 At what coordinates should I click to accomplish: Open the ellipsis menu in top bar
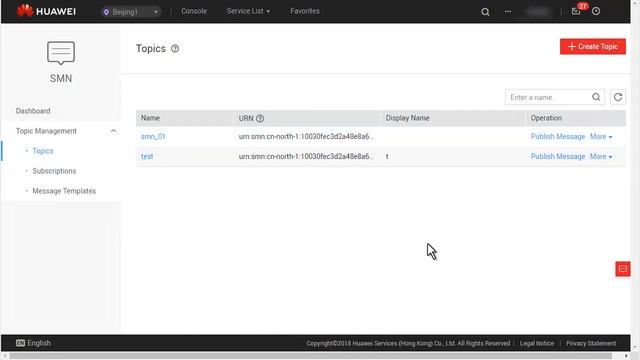click(508, 11)
